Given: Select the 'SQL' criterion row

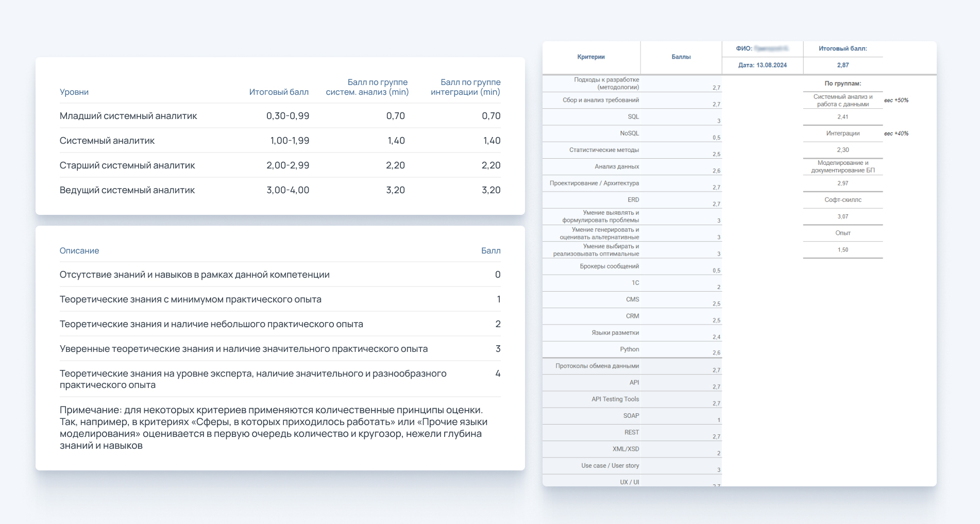Looking at the screenshot, I should [633, 117].
